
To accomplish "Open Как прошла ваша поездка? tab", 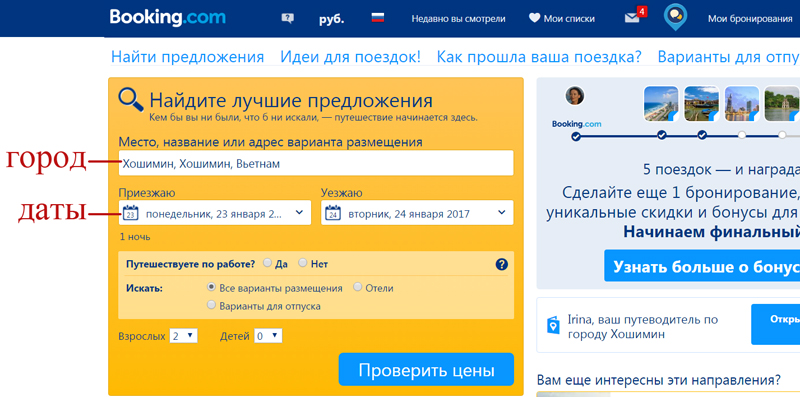I will tap(539, 57).
